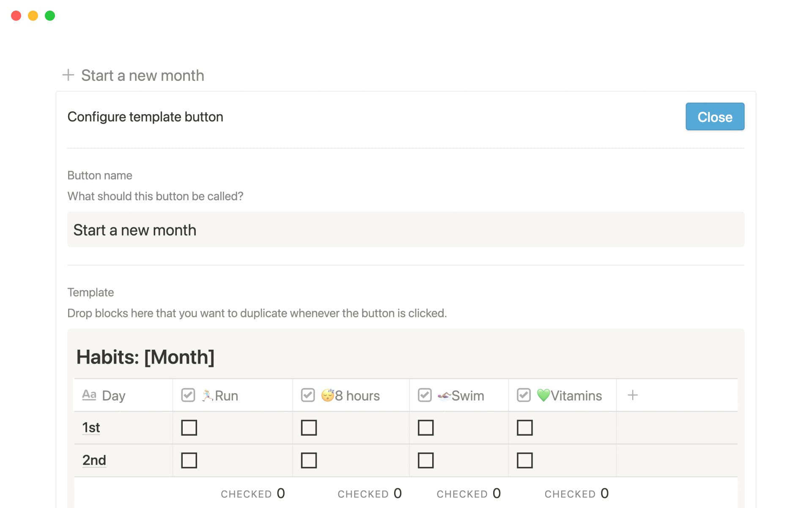The width and height of the screenshot is (812, 508).
Task: Click the checkbox property icon beside Run
Action: 188,395
